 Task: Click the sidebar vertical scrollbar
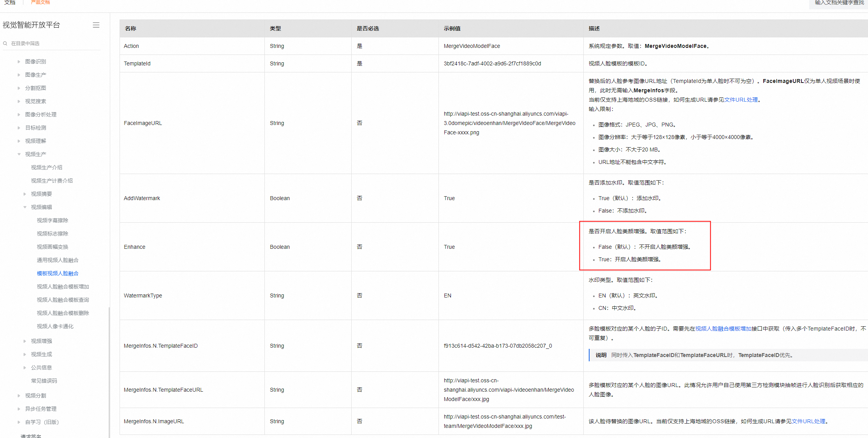click(109, 372)
